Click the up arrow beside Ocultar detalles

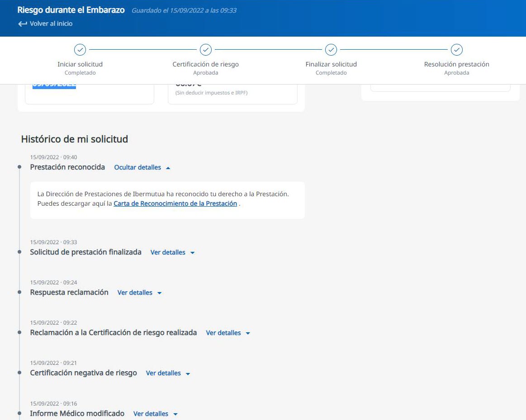pos(168,168)
